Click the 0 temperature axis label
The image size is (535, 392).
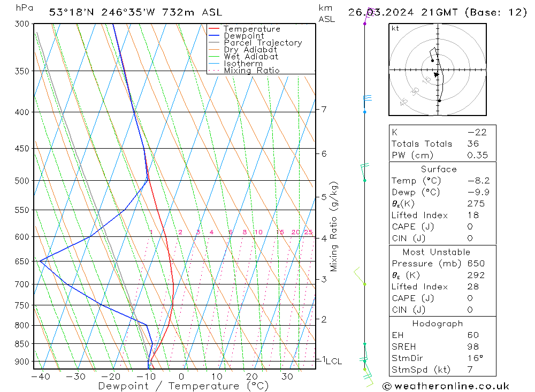pyautogui.click(x=181, y=376)
